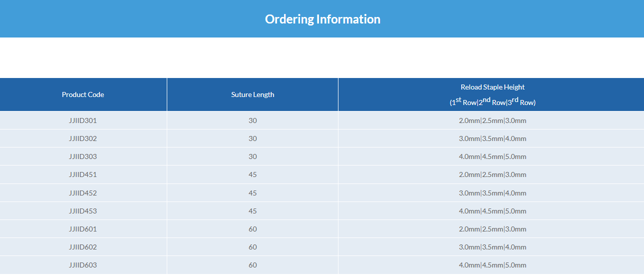Select staple height value for JJIID602
644x275 pixels.
click(x=492, y=247)
